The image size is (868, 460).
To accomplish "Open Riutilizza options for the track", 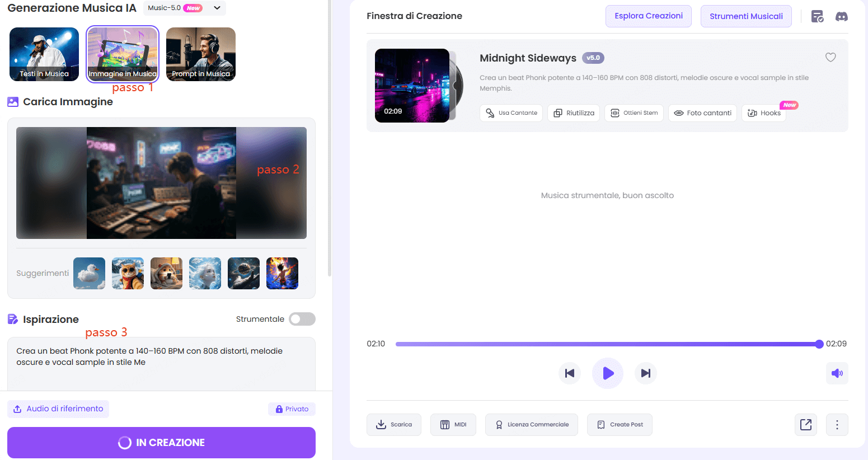I will point(573,112).
